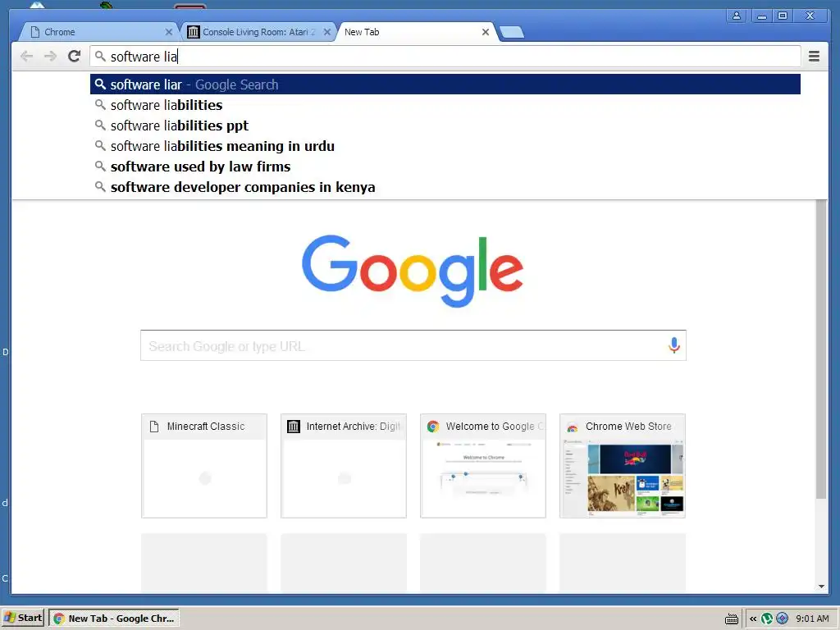The height and width of the screenshot is (630, 840).
Task: Click the Welcome to Google Chrome tile favicon
Action: point(433,427)
